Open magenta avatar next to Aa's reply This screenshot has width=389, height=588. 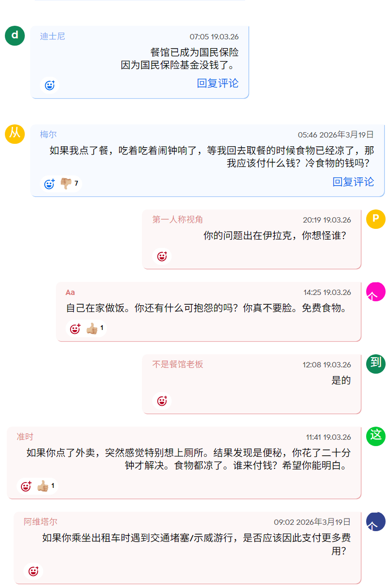point(376,292)
